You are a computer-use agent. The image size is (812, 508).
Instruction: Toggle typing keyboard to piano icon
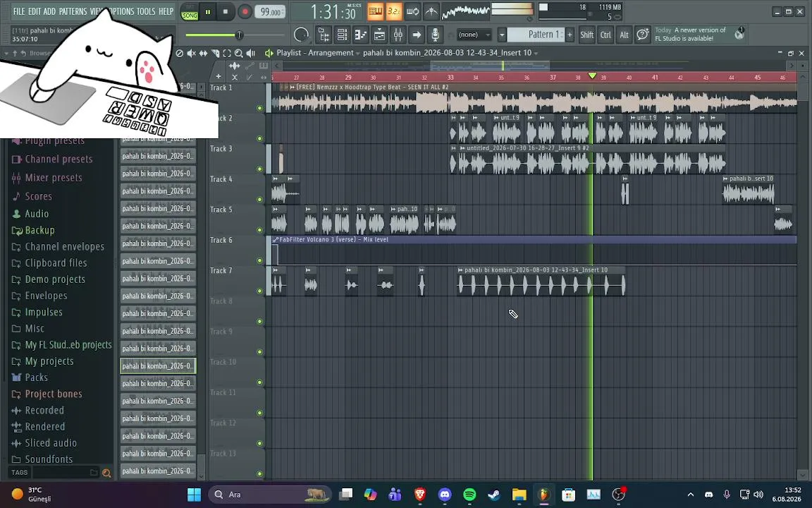tap(376, 11)
